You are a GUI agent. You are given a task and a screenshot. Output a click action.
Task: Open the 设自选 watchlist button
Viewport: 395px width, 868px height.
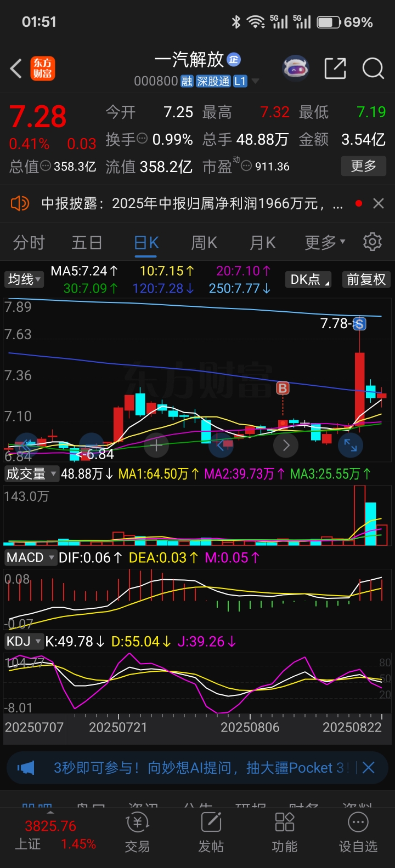click(358, 833)
